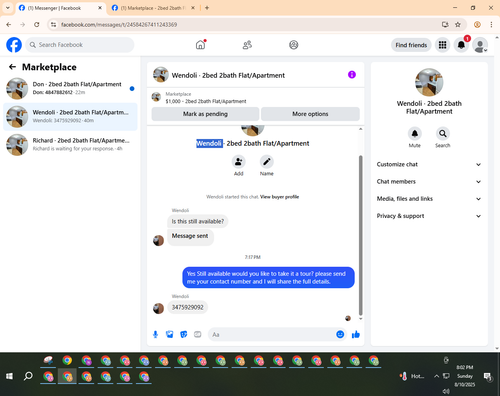Click the message 3475929092
Screen dimensions: 500x396
(x=187, y=307)
